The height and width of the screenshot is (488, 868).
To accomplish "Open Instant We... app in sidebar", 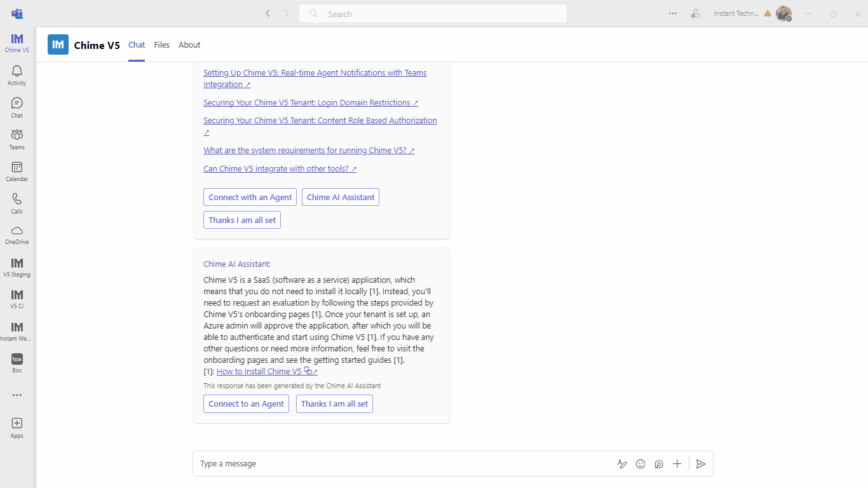I will (17, 331).
